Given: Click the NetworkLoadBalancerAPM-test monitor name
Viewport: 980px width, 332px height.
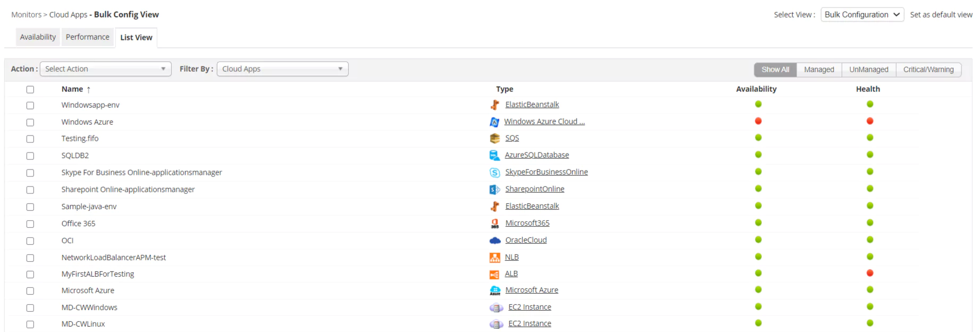Looking at the screenshot, I should (x=114, y=258).
